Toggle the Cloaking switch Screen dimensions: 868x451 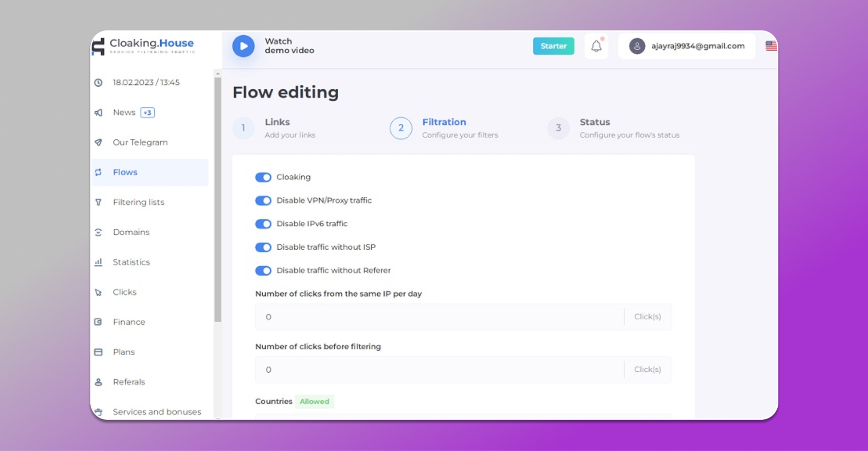pos(263,177)
